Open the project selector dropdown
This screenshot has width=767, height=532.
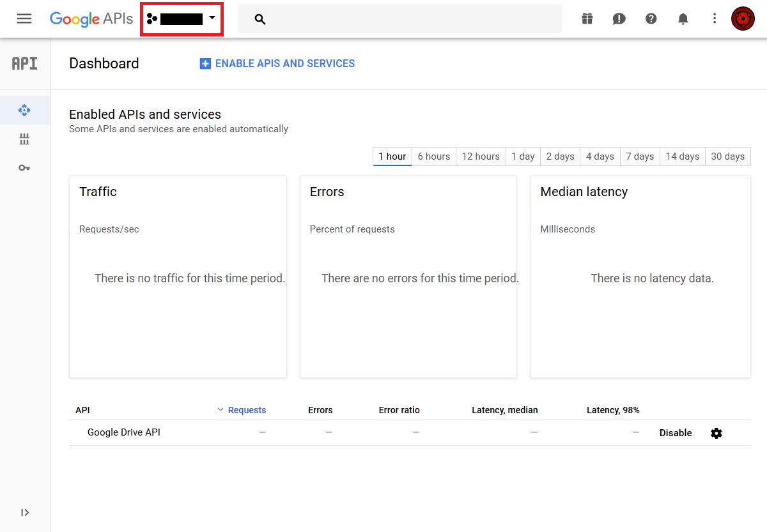click(182, 19)
